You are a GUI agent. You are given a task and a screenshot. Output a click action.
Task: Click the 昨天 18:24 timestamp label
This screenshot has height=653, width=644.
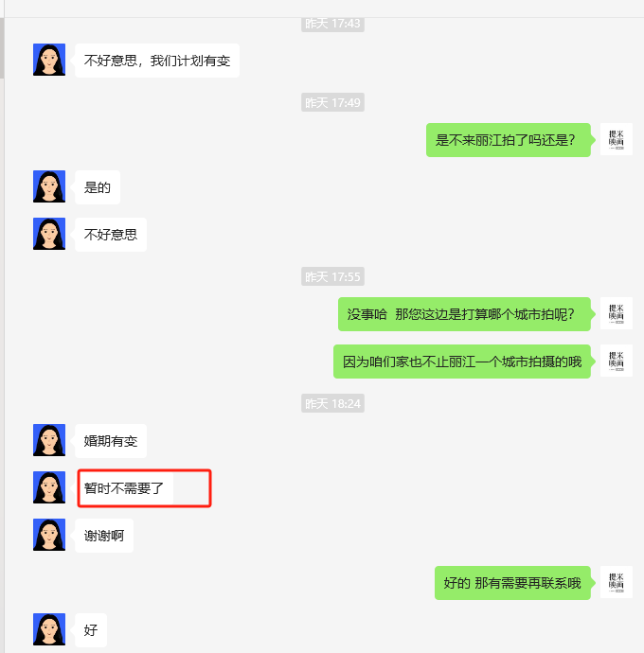click(332, 403)
